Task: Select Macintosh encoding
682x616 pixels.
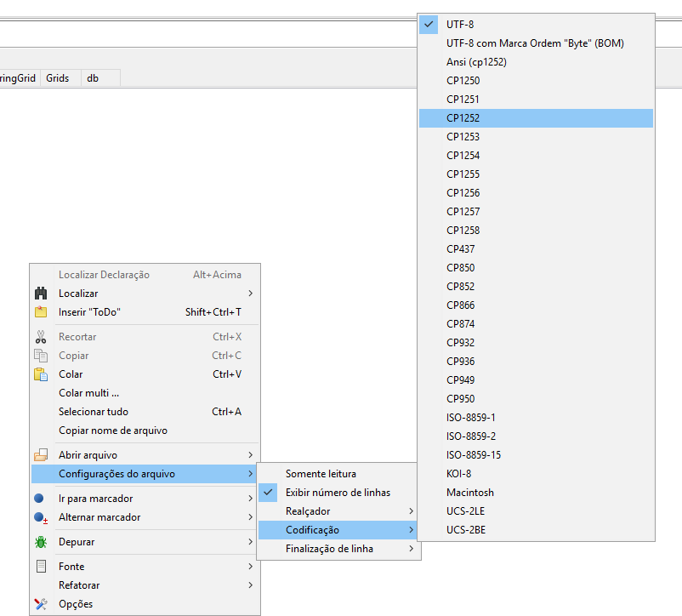Action: 536,493
